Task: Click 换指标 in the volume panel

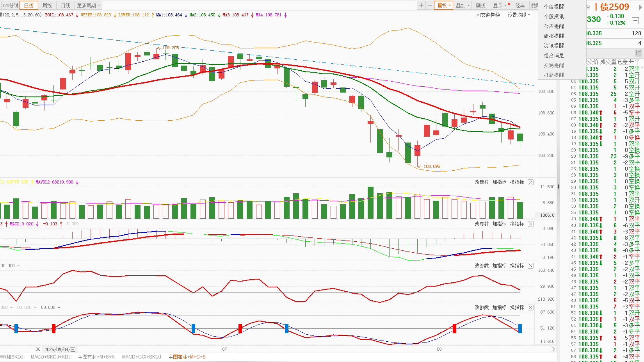Action: tap(517, 182)
